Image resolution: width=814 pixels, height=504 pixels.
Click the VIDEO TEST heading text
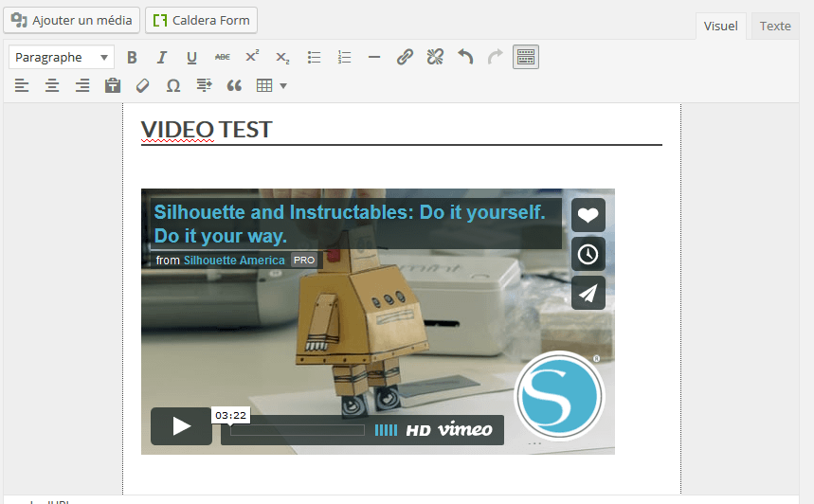[x=206, y=130]
